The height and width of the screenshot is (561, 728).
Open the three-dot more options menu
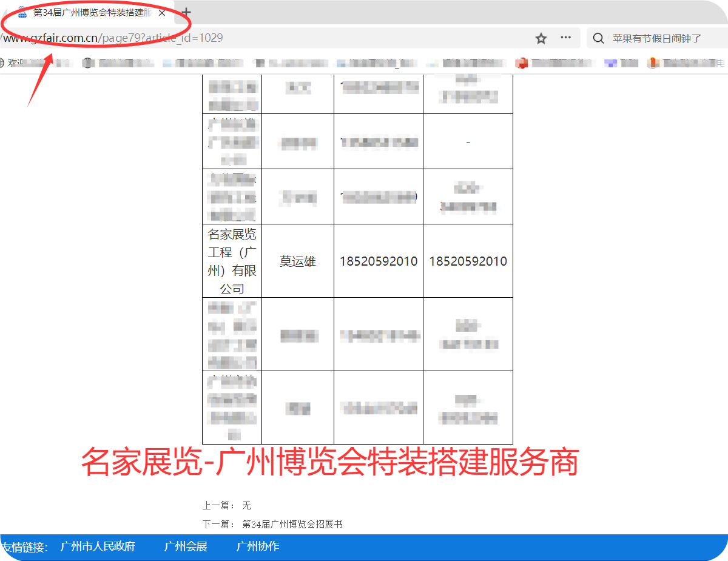pyautogui.click(x=565, y=38)
